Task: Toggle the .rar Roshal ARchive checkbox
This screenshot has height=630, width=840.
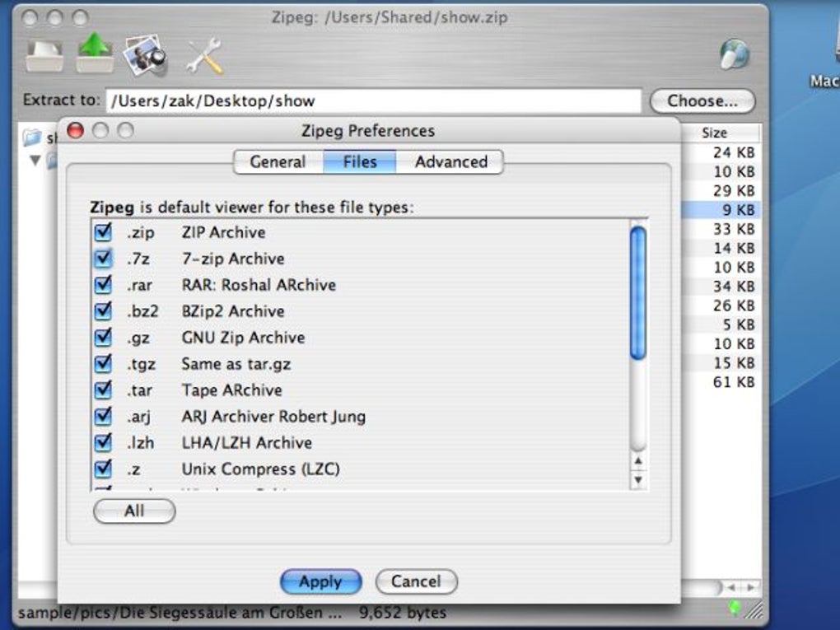Action: [x=103, y=284]
